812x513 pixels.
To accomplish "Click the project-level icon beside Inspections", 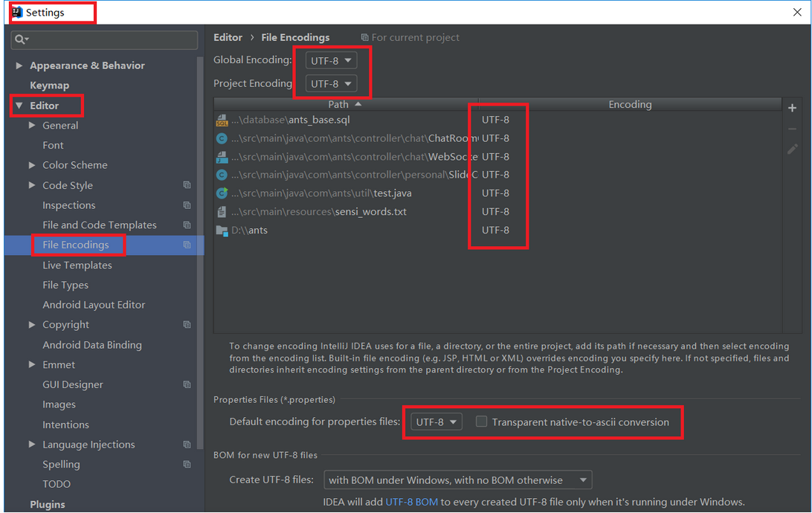I will 187,205.
